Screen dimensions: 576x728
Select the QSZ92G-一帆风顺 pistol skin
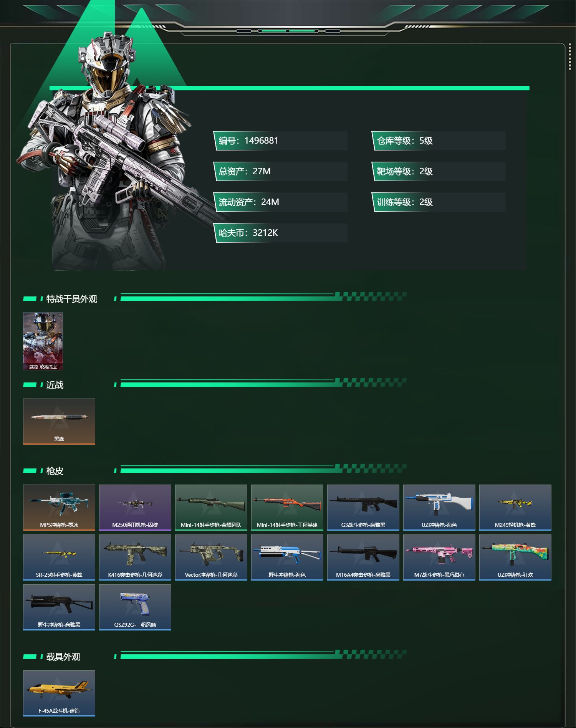[135, 607]
